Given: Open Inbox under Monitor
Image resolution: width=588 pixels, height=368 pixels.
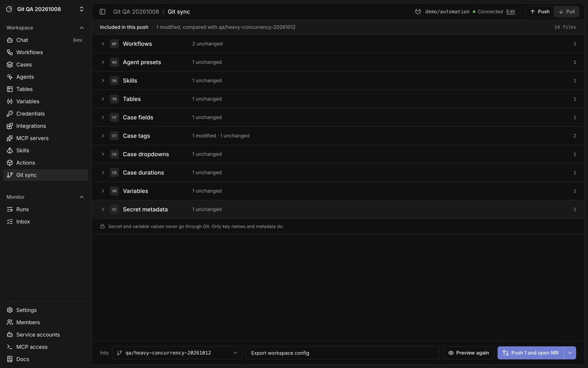Looking at the screenshot, I should point(46,222).
